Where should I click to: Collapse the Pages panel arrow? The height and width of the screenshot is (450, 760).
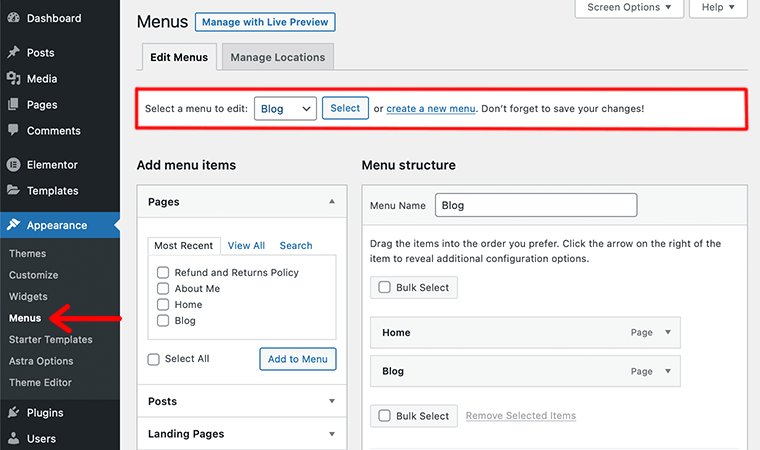pyautogui.click(x=332, y=202)
